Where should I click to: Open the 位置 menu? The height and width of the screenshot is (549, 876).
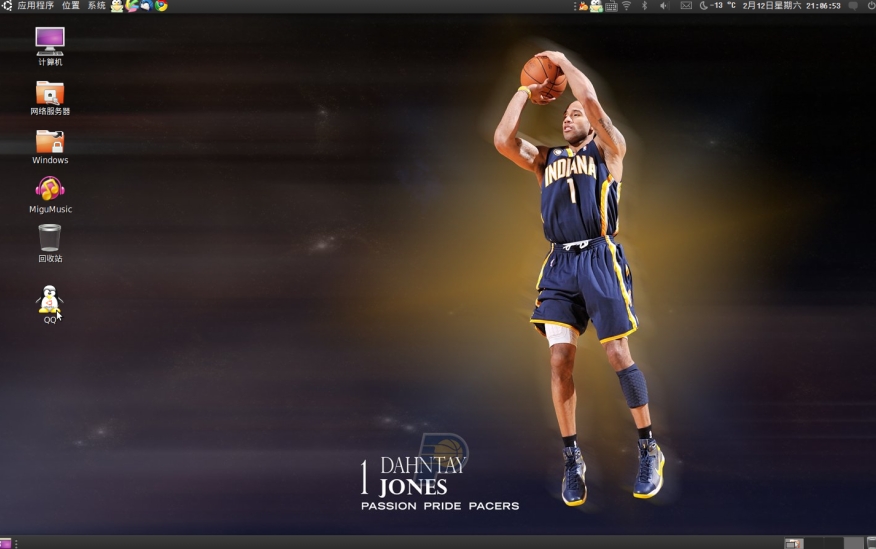(x=70, y=6)
